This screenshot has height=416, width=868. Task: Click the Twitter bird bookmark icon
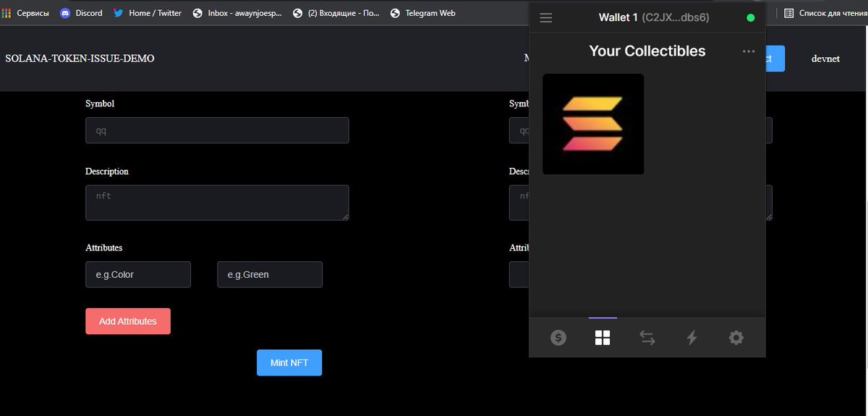pyautogui.click(x=119, y=13)
